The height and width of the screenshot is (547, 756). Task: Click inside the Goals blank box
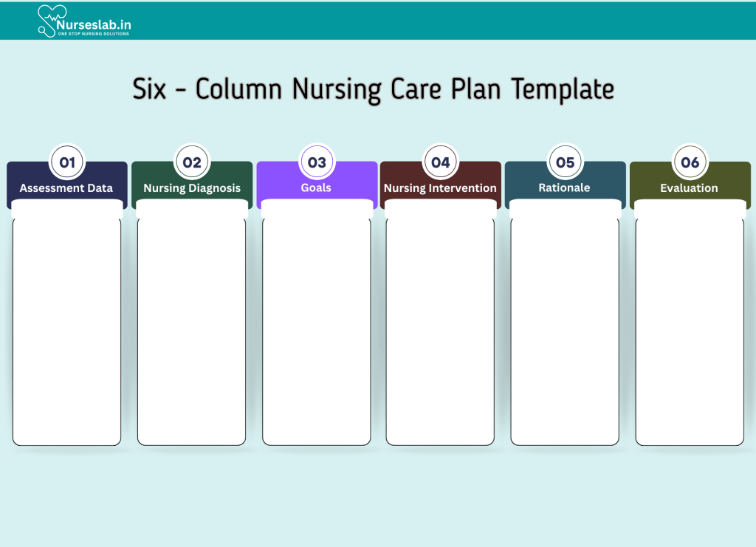pyautogui.click(x=316, y=328)
